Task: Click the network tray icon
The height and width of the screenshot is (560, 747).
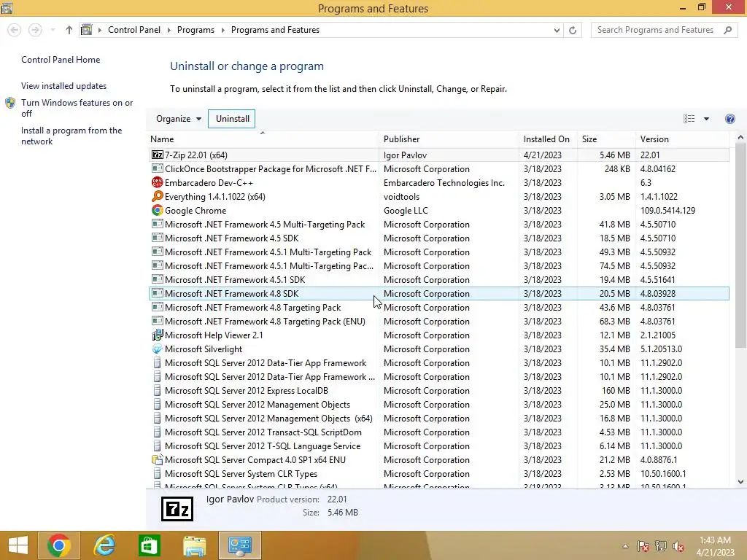Action: [x=661, y=546]
